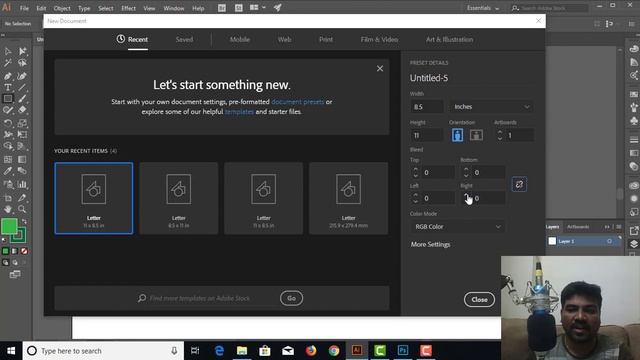Select the Rectangle tool

(8, 98)
